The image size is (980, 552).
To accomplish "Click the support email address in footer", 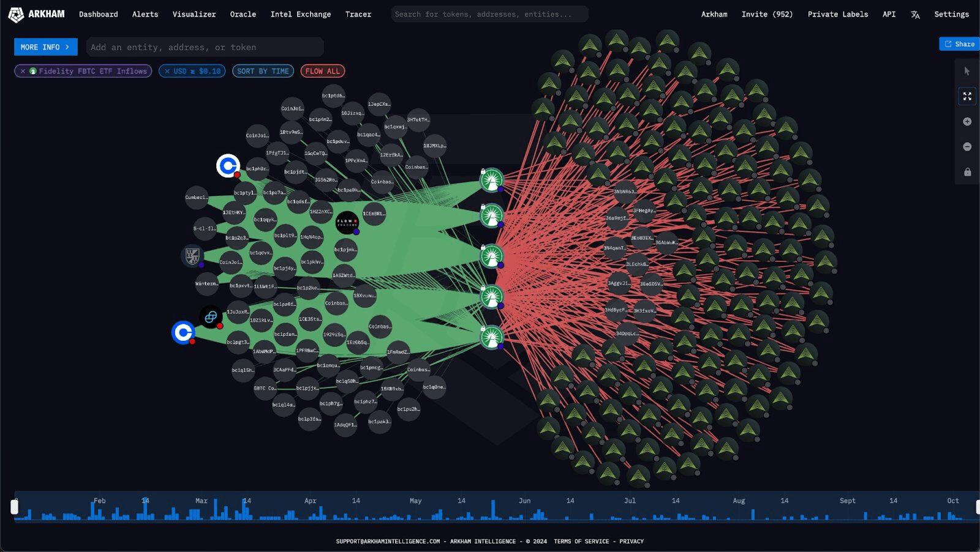I will coord(388,542).
